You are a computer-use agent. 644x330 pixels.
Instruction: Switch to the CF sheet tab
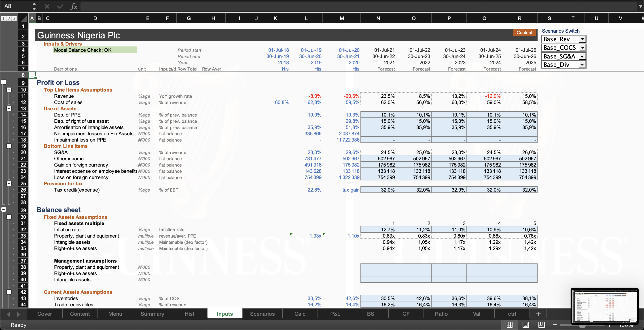coord(406,314)
